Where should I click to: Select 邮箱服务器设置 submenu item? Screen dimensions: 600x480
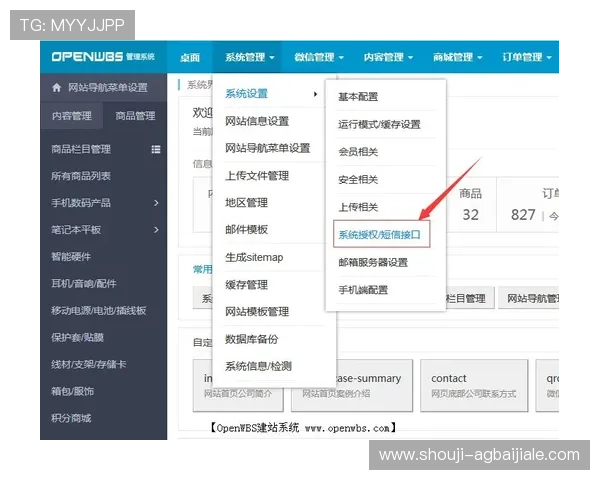coord(373,262)
